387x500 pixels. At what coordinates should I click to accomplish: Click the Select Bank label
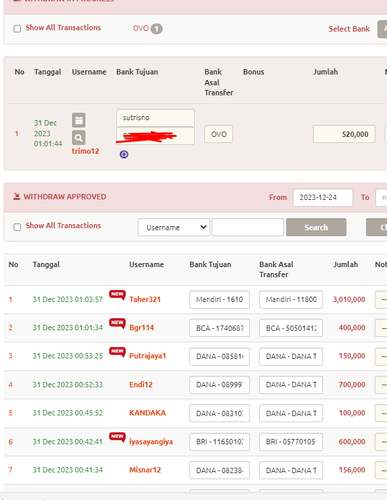click(349, 29)
